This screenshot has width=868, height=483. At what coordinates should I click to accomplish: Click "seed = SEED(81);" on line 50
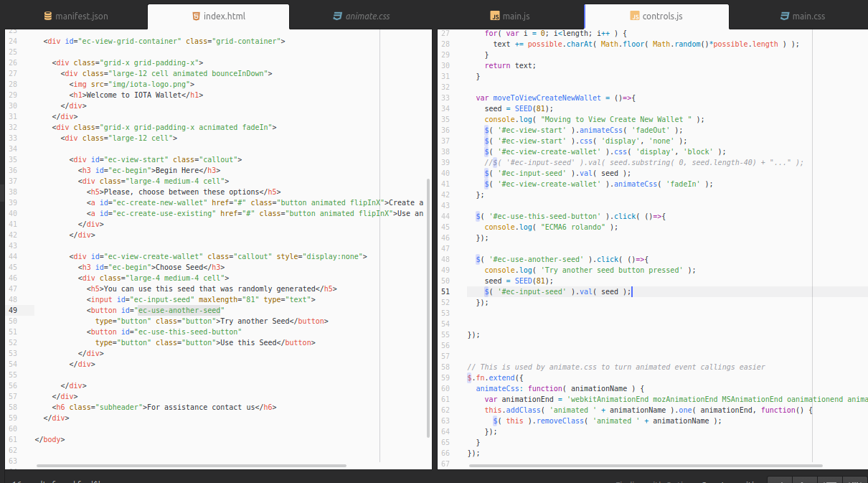click(519, 281)
